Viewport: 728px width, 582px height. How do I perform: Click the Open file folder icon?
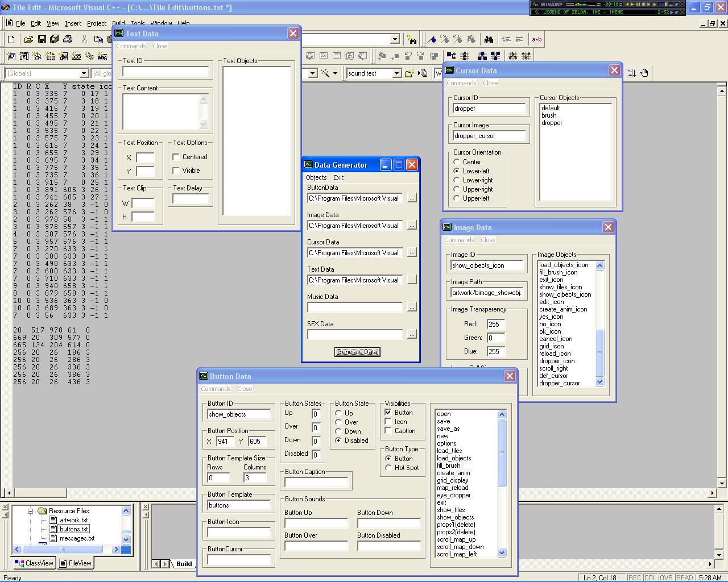[x=28, y=39]
